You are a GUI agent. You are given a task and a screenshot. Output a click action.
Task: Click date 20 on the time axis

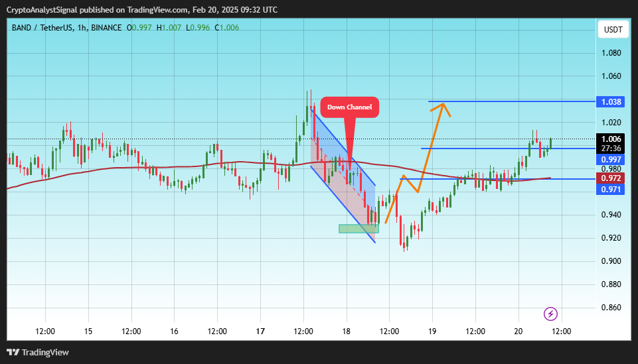coord(518,332)
